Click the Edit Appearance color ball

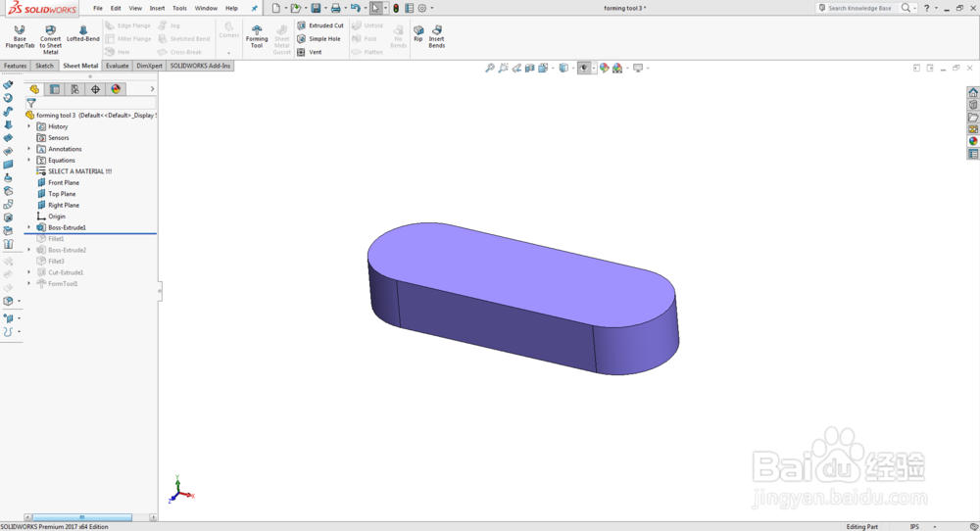point(604,69)
